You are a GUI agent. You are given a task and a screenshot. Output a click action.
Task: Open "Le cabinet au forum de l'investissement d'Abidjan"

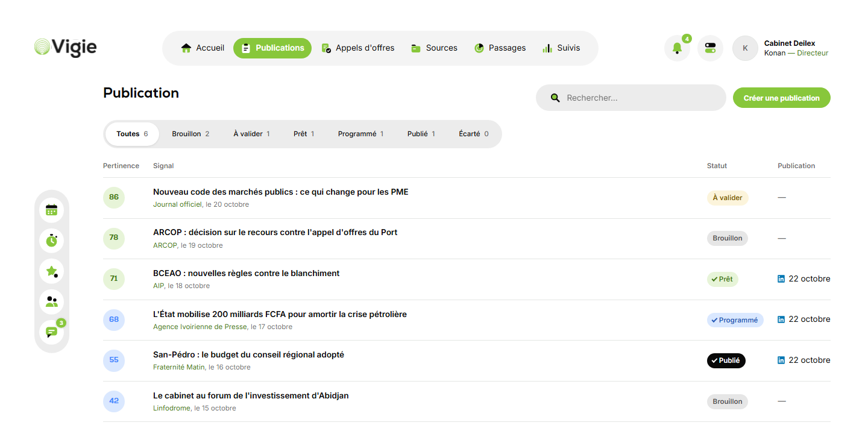click(x=251, y=395)
